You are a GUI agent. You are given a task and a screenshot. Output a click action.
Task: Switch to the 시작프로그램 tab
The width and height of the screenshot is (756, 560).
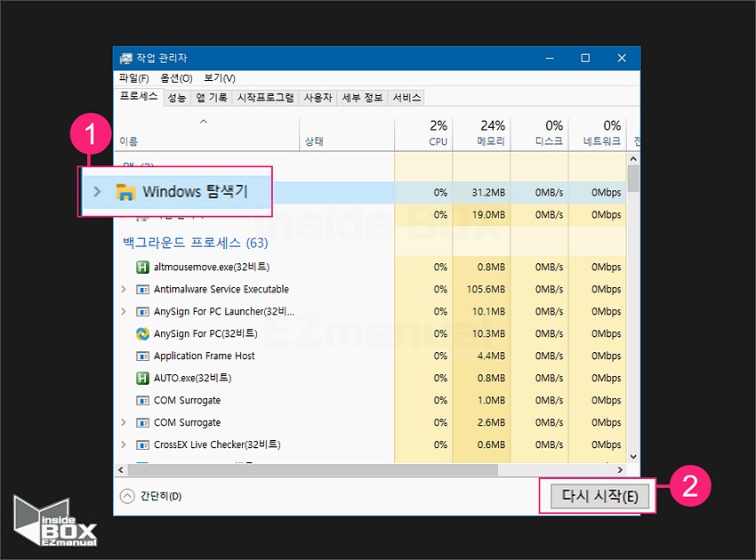[265, 98]
